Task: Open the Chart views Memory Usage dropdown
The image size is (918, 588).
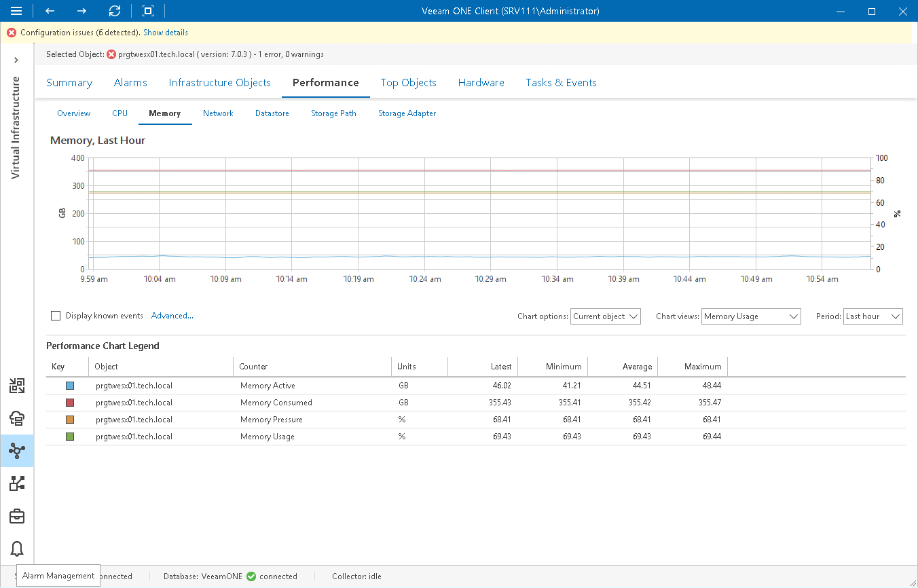Action: point(752,316)
